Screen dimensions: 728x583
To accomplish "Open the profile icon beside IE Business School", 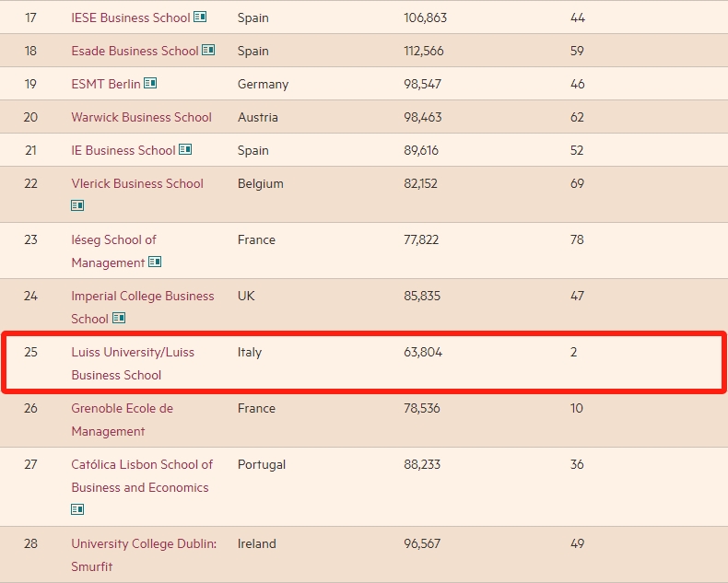I will pyautogui.click(x=185, y=149).
